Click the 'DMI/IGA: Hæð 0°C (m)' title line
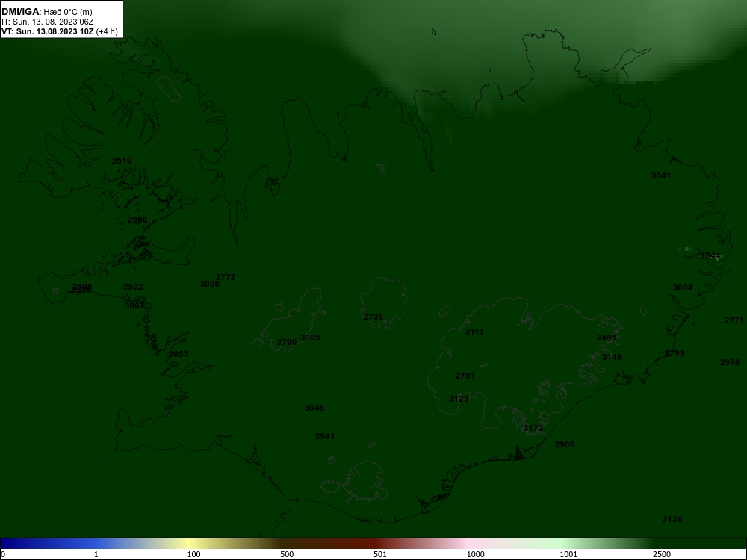Image resolution: width=747 pixels, height=560 pixels. pyautogui.click(x=47, y=12)
